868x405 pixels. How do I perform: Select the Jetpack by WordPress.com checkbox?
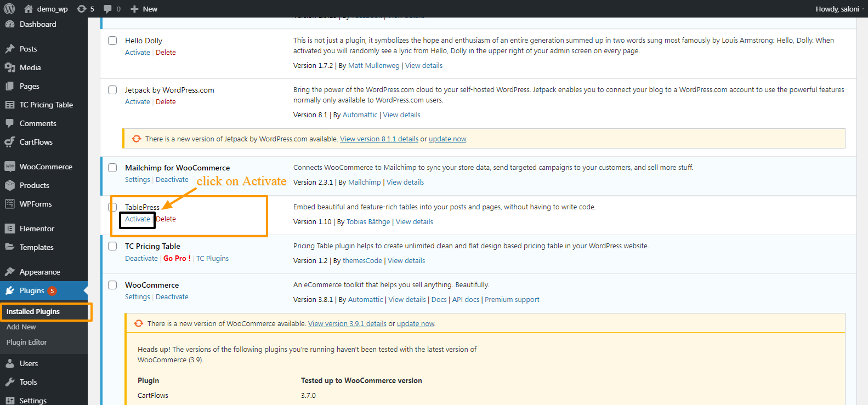click(112, 90)
